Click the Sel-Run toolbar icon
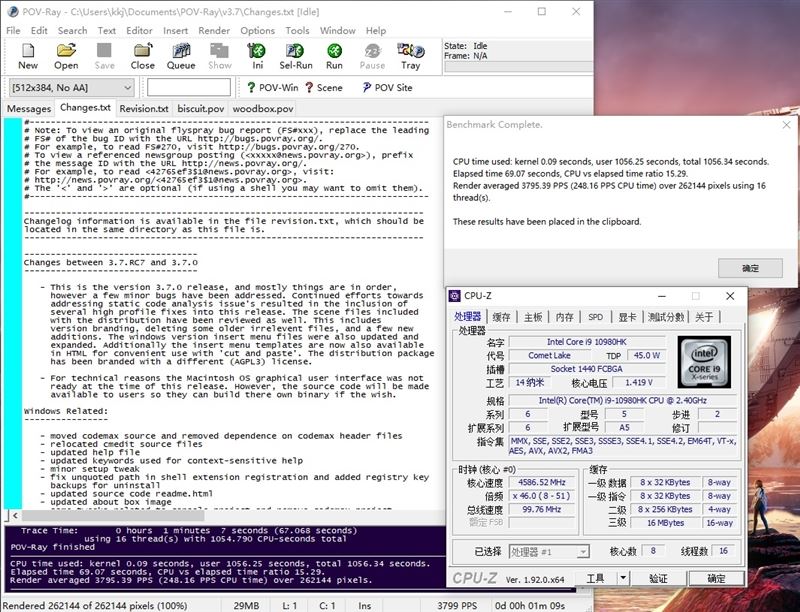This screenshot has width=800, height=612. (295, 57)
